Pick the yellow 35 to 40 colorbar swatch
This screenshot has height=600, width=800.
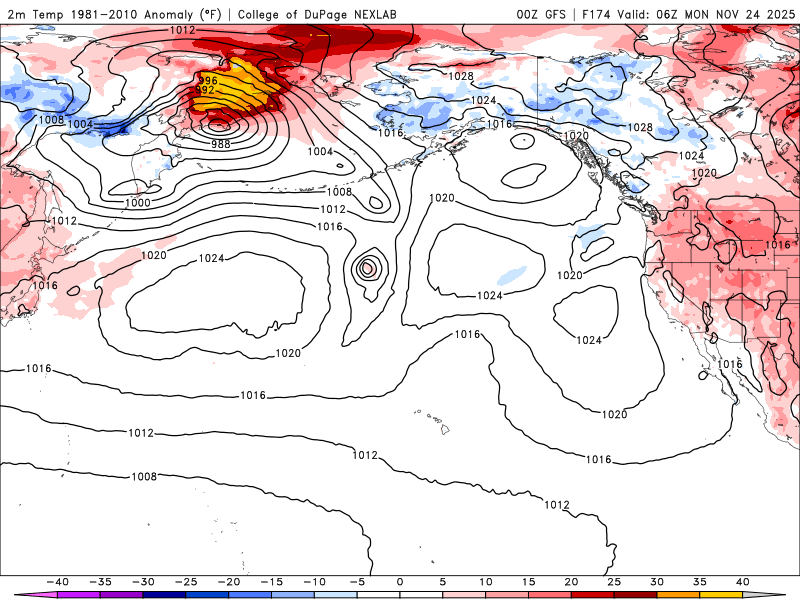(721, 596)
